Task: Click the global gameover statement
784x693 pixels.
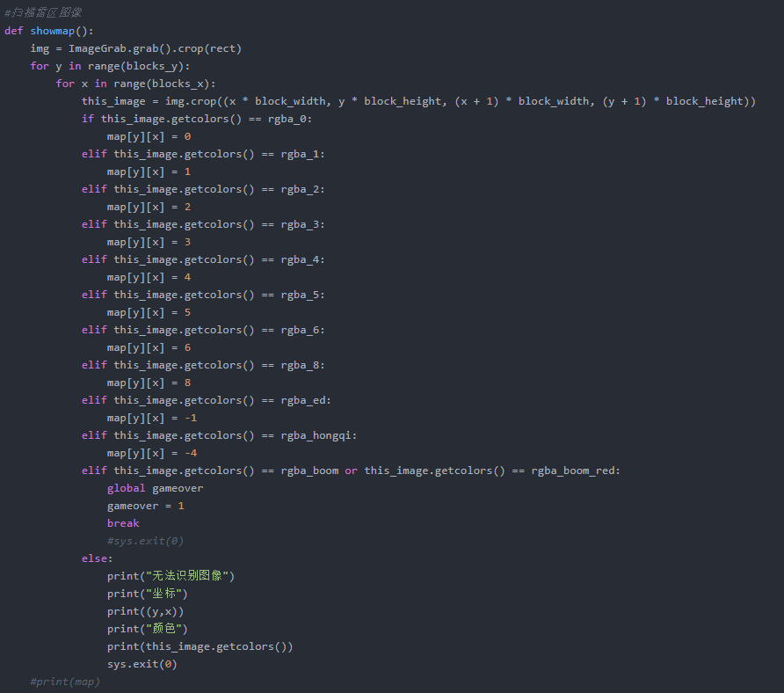Action: [155, 488]
